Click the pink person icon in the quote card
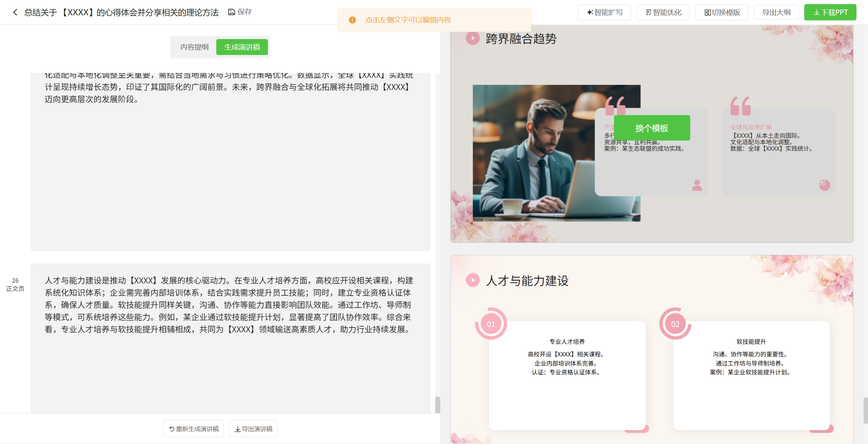The image size is (868, 444). point(697,185)
